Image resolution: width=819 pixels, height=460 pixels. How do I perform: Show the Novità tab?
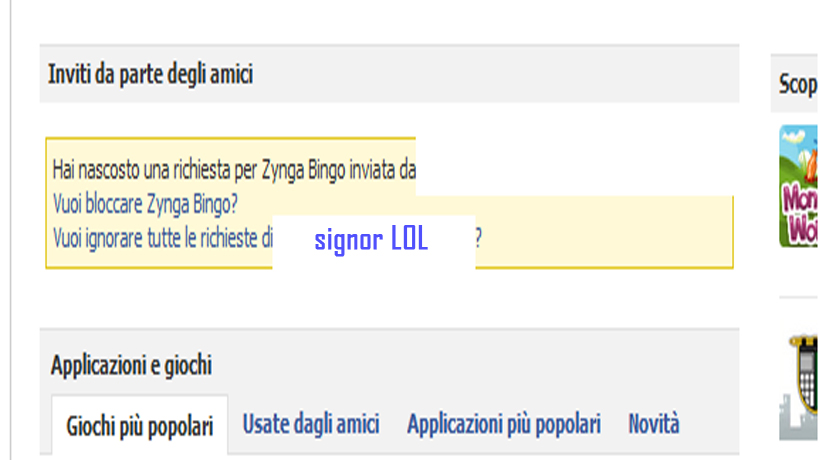point(654,423)
